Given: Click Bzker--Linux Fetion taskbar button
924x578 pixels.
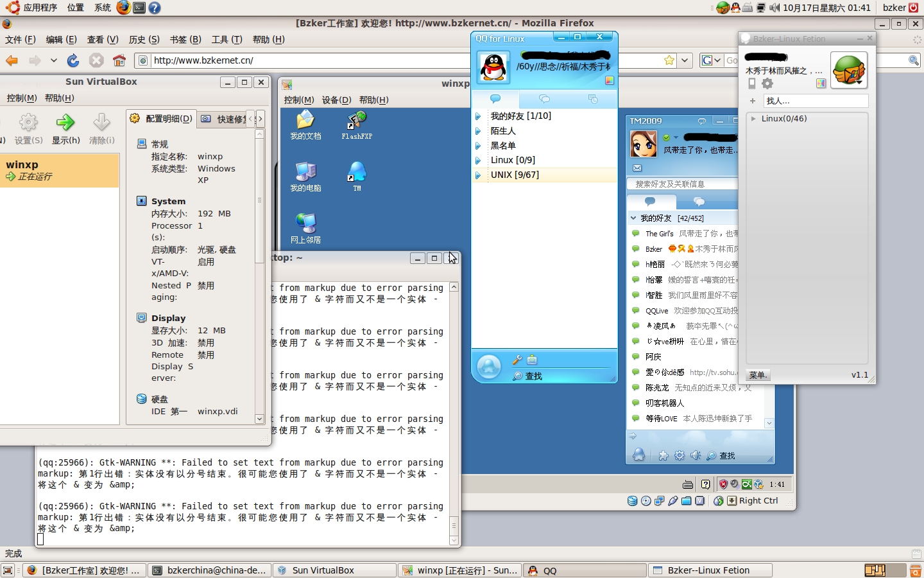Looking at the screenshot, I should click(710, 570).
